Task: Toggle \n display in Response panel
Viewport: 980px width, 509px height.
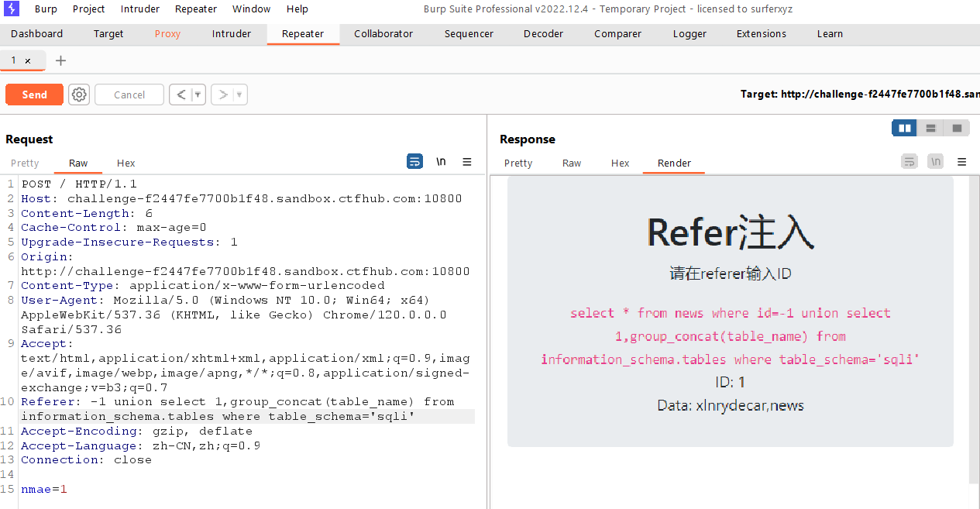Action: [935, 161]
